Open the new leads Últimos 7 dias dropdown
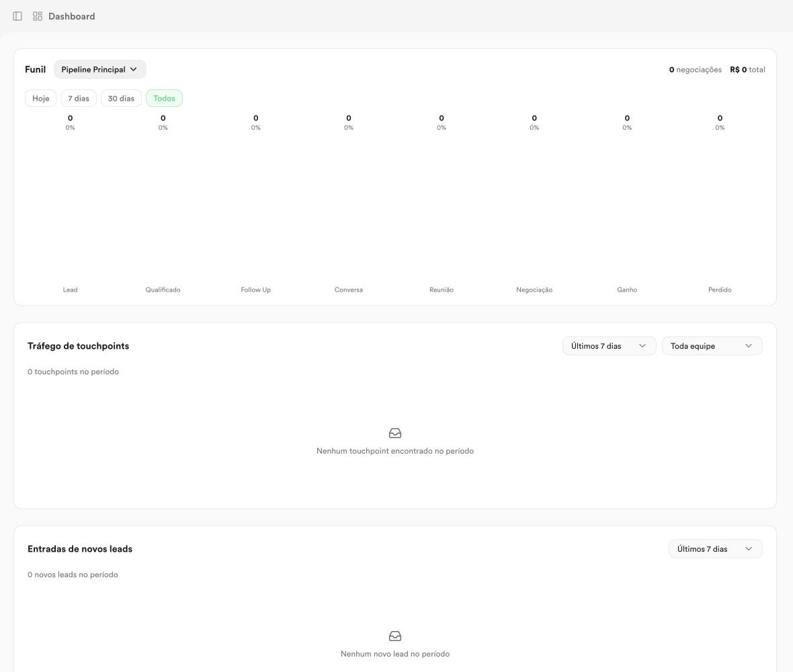This screenshot has height=672, width=793. pyautogui.click(x=715, y=548)
